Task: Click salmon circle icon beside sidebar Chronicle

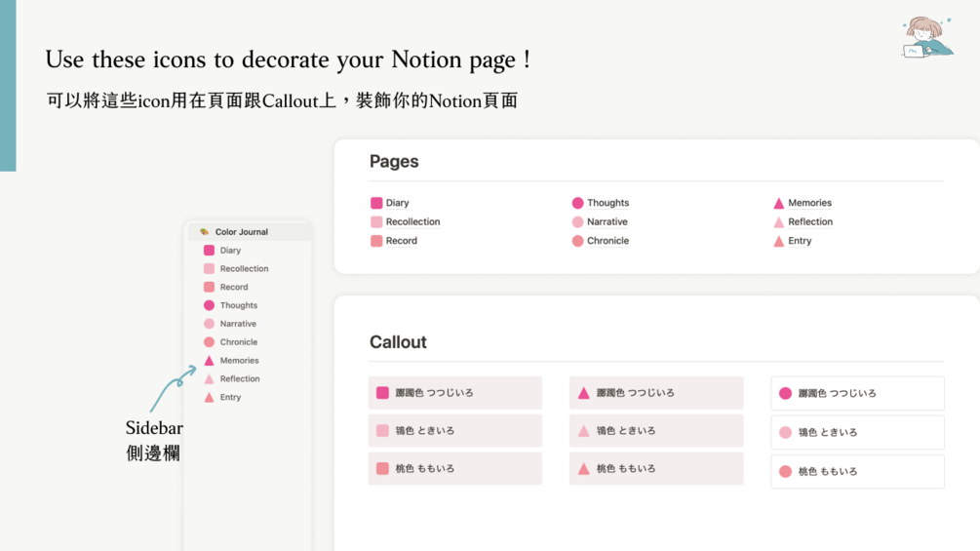Action: (209, 342)
